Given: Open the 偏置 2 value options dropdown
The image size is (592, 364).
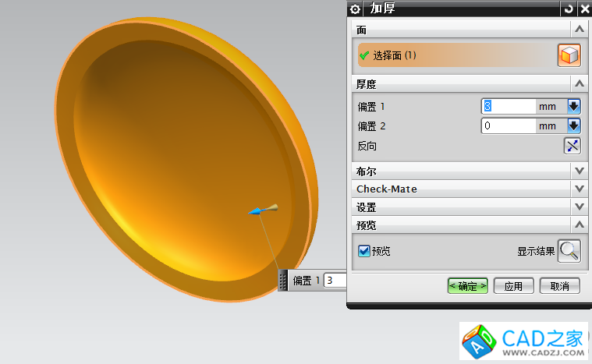Looking at the screenshot, I should coord(574,125).
